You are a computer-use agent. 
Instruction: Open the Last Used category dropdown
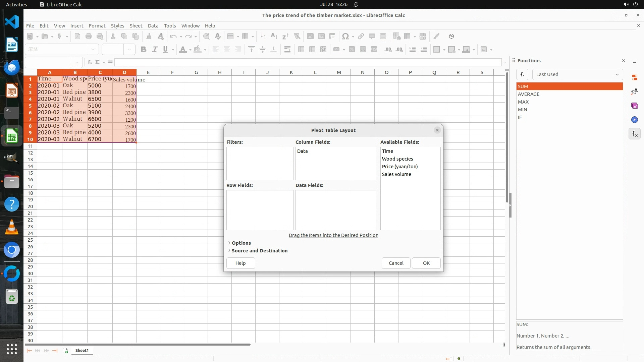[577, 74]
